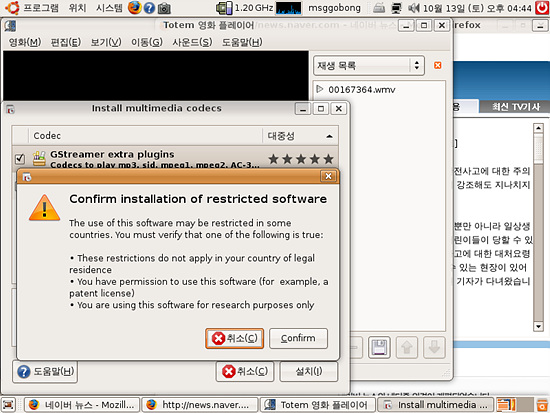Click the red power button icon
550x413 pixels.
[x=542, y=7]
